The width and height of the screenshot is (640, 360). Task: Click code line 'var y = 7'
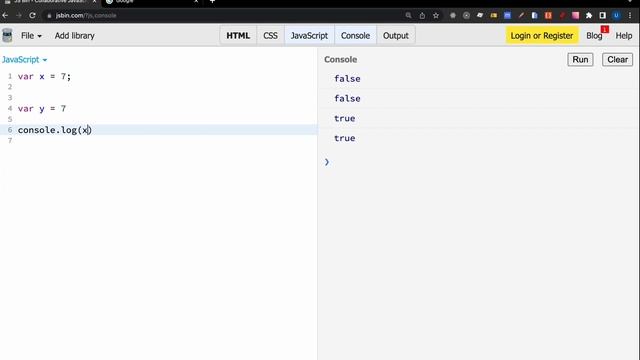42,109
